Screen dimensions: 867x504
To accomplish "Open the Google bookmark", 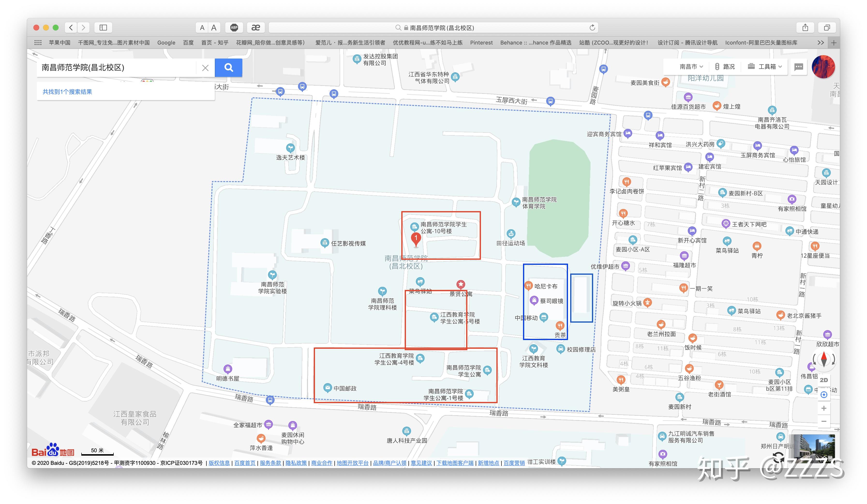I will pyautogui.click(x=166, y=43).
